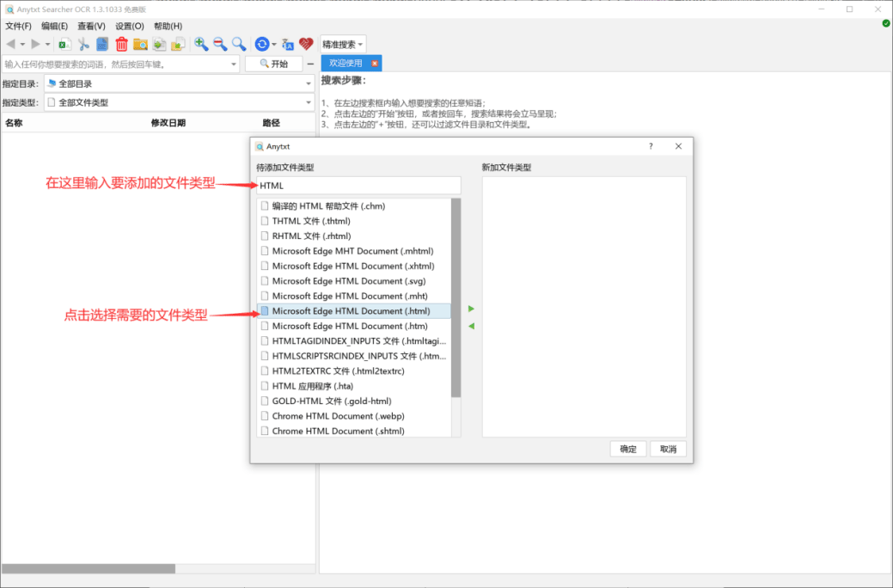Click the zoom out magnifier
The image size is (893, 588).
(x=220, y=44)
